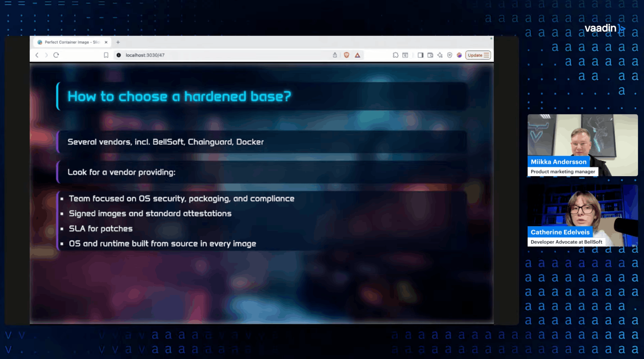The height and width of the screenshot is (359, 644).
Task: Click Catherine Edelveis's webcam video
Action: 582,216
